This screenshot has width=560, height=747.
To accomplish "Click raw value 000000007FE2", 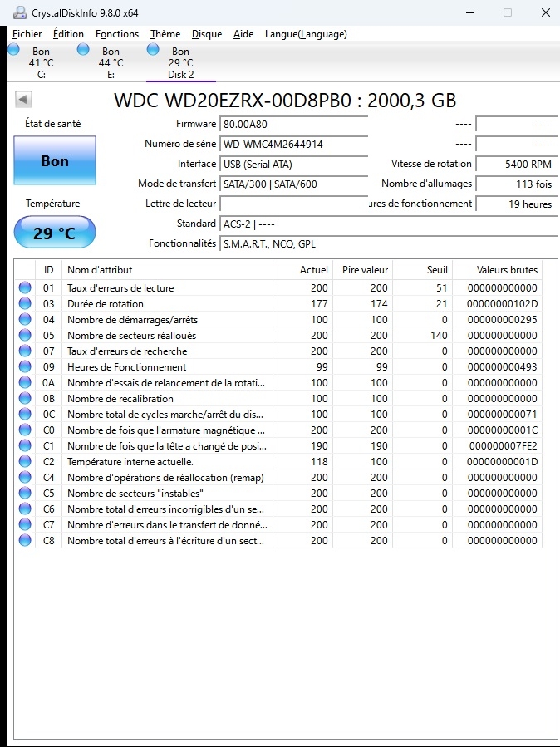I will 503,446.
